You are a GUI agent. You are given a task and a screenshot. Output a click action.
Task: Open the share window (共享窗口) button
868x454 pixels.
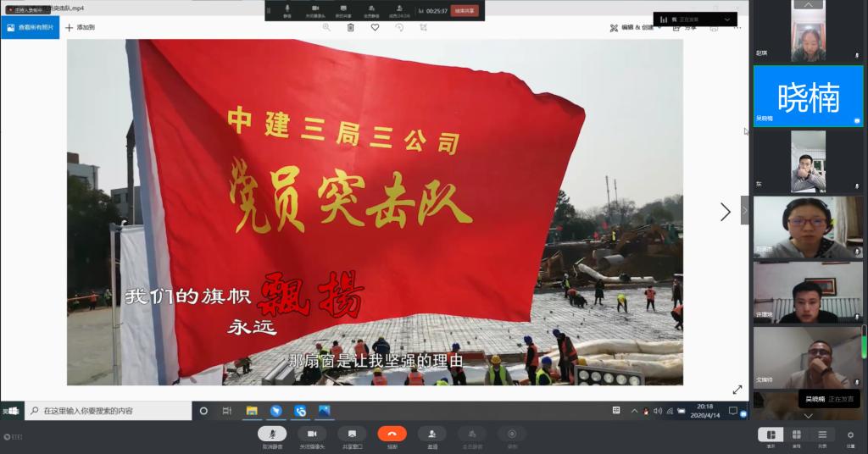352,435
